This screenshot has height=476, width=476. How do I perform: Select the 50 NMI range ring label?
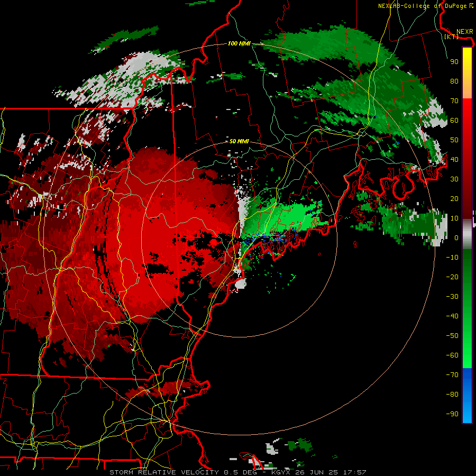pyautogui.click(x=239, y=141)
